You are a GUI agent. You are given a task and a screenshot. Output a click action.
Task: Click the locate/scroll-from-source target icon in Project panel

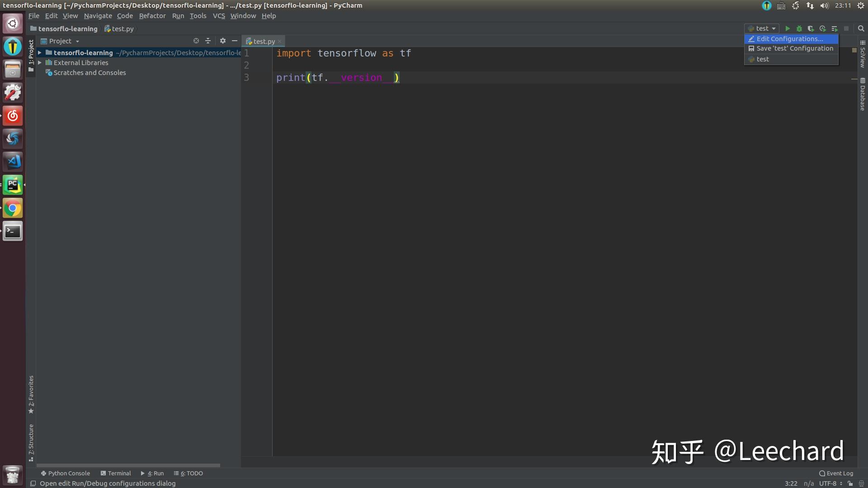[x=196, y=41]
